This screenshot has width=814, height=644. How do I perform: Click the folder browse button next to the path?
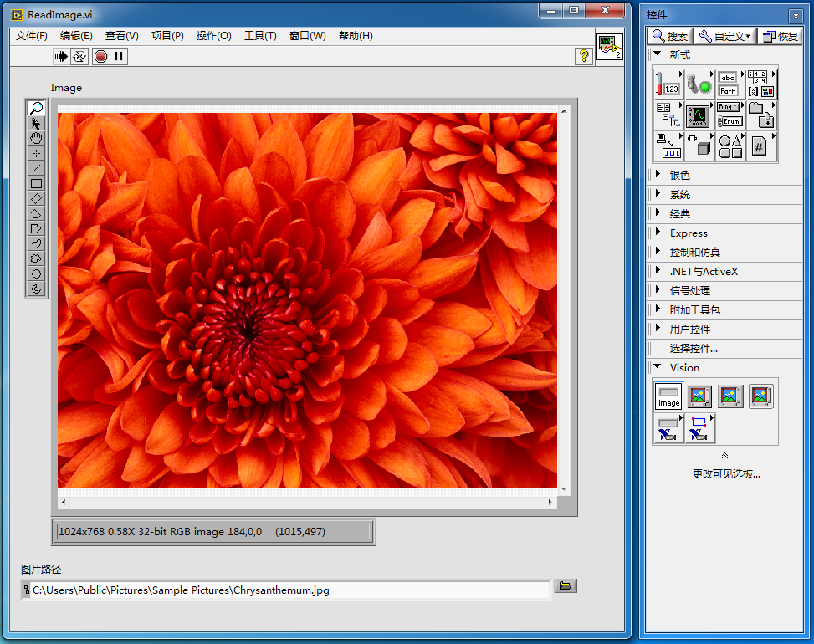point(566,585)
